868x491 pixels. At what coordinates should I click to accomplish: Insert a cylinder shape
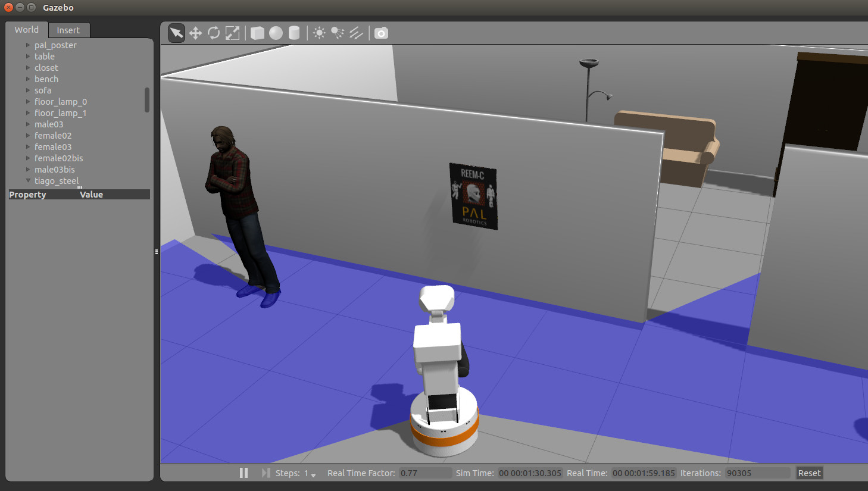pos(294,33)
